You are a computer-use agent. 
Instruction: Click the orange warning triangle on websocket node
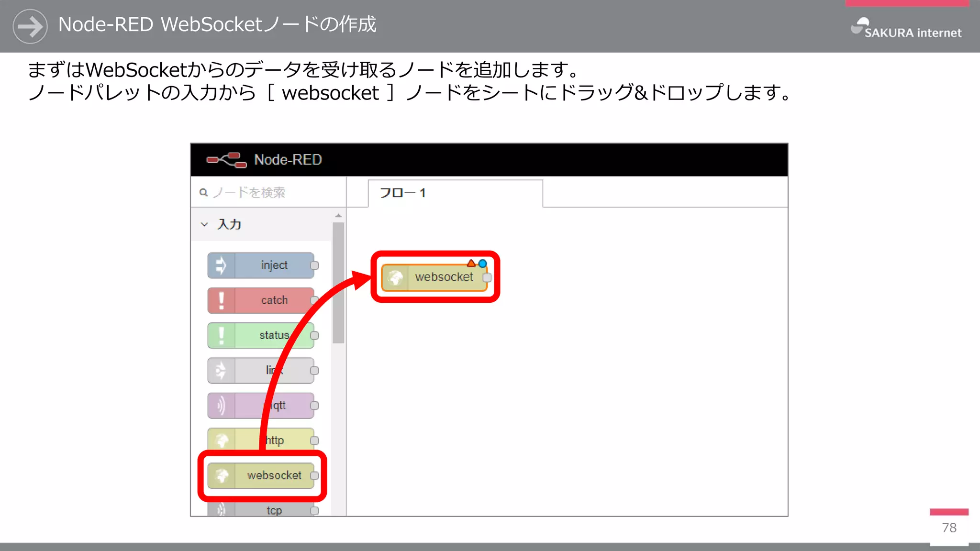click(x=471, y=264)
